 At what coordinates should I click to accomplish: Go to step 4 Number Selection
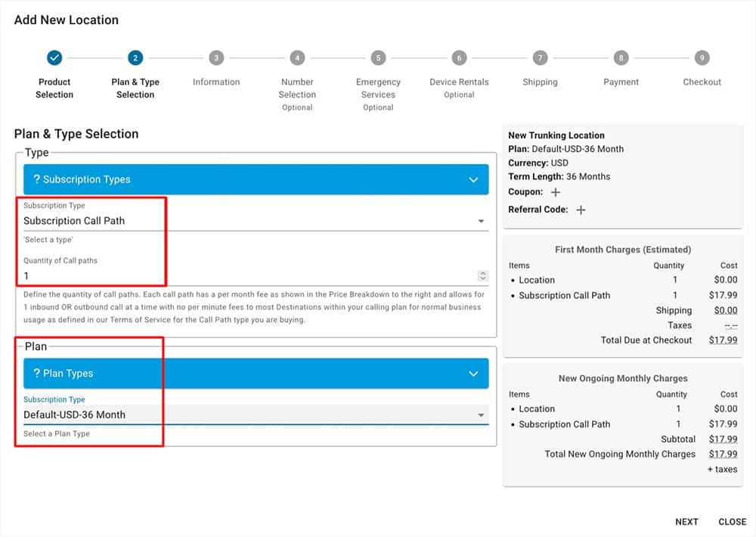(297, 58)
